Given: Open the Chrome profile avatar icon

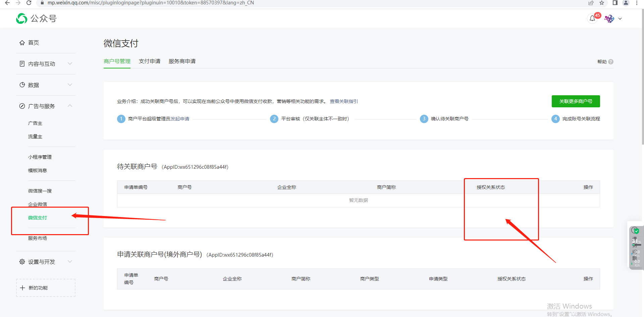Looking at the screenshot, I should point(626,3).
